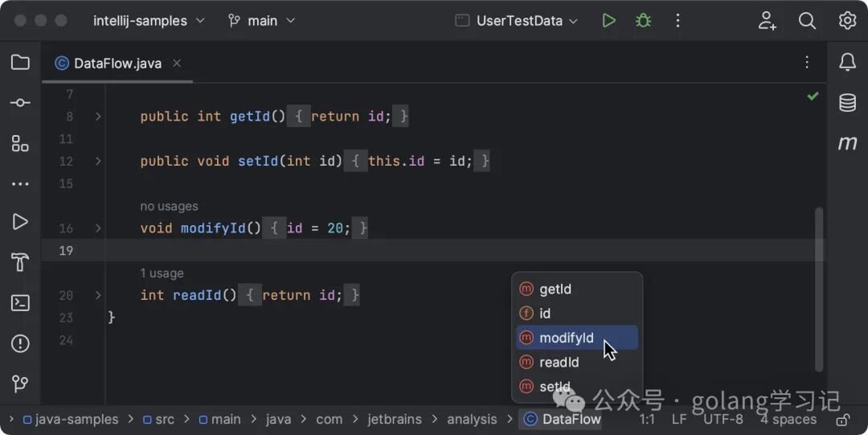Select modifyId in the members popup
Screen dimensions: 868x435
577,338
